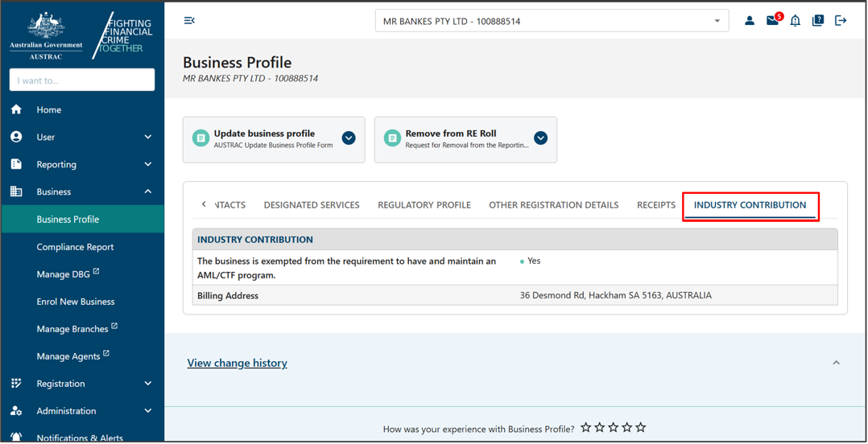The width and height of the screenshot is (868, 444).
Task: Open Manage Branches external link
Action: [77, 328]
